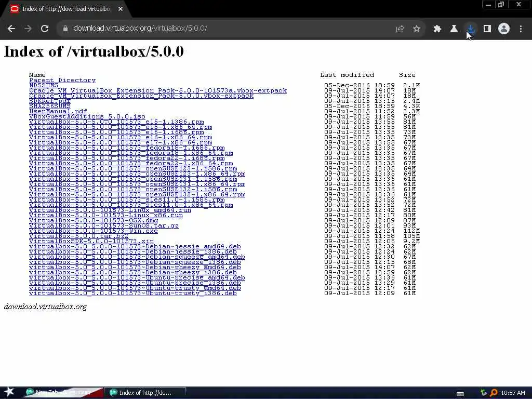Download Debian wheezy i386 deb
Screen dimensions: 532x399
click(133, 273)
